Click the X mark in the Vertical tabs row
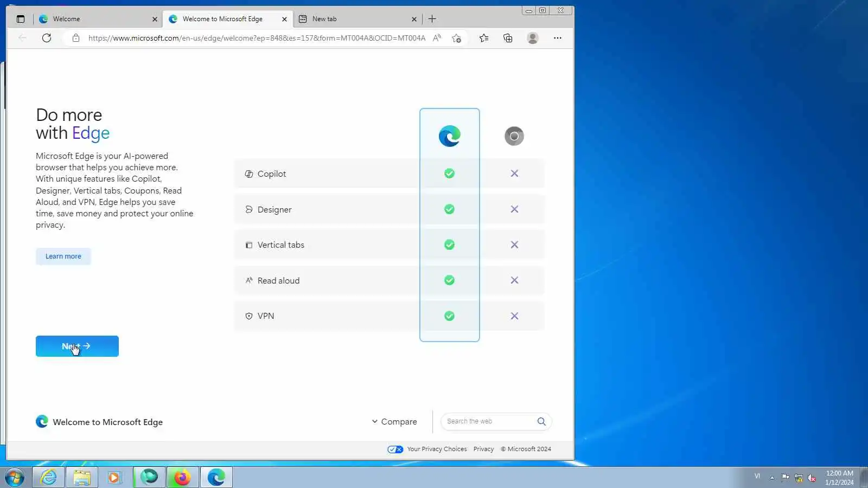 point(514,245)
